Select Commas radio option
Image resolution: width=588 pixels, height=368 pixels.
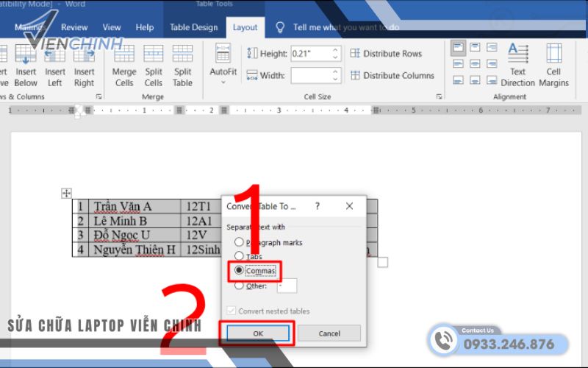tap(239, 270)
